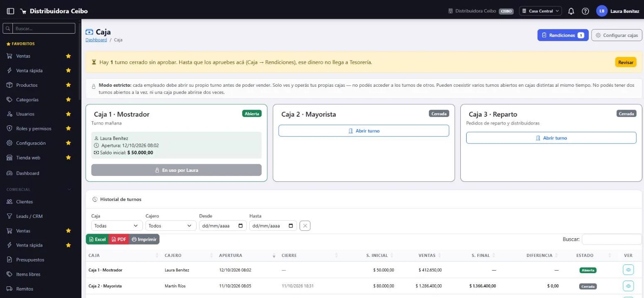This screenshot has height=298, width=644.
Task: Toggle the Roles y permisos favorite star
Action: tap(69, 129)
